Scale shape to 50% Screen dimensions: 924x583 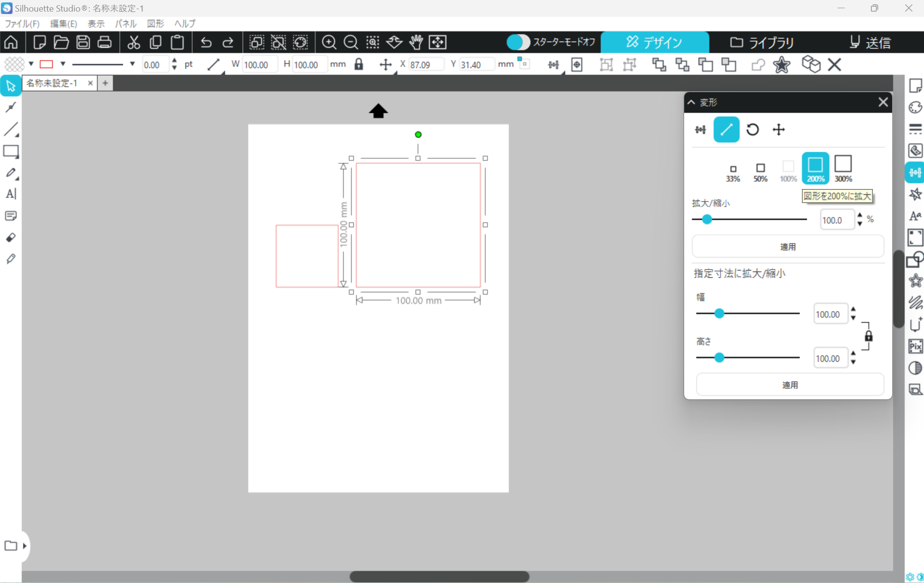pyautogui.click(x=760, y=172)
